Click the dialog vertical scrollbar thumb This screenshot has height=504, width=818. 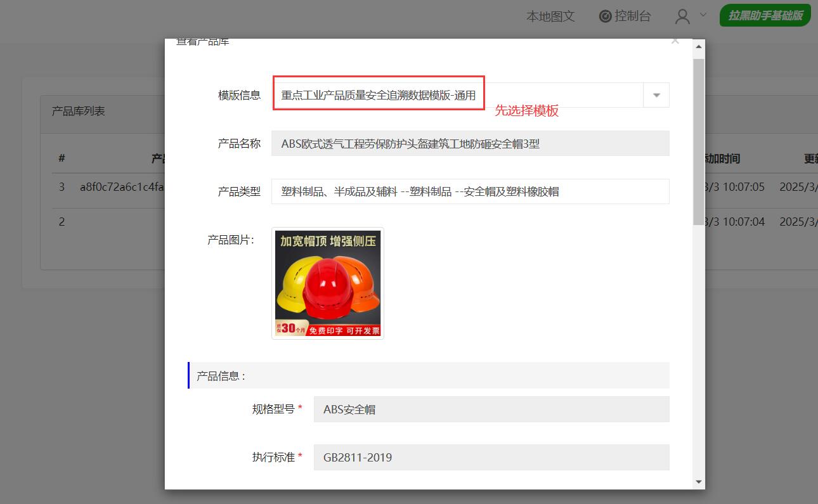tap(699, 141)
